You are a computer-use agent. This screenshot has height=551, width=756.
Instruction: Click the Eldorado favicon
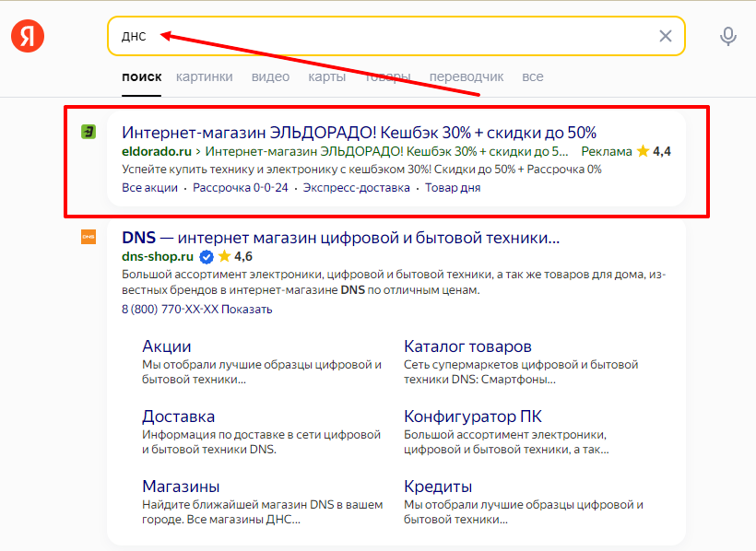[x=89, y=132]
